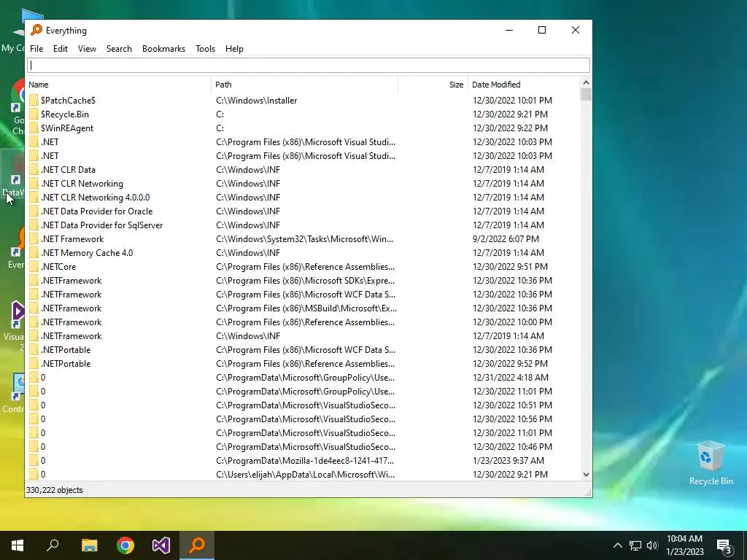Open the Edit menu

coord(60,49)
